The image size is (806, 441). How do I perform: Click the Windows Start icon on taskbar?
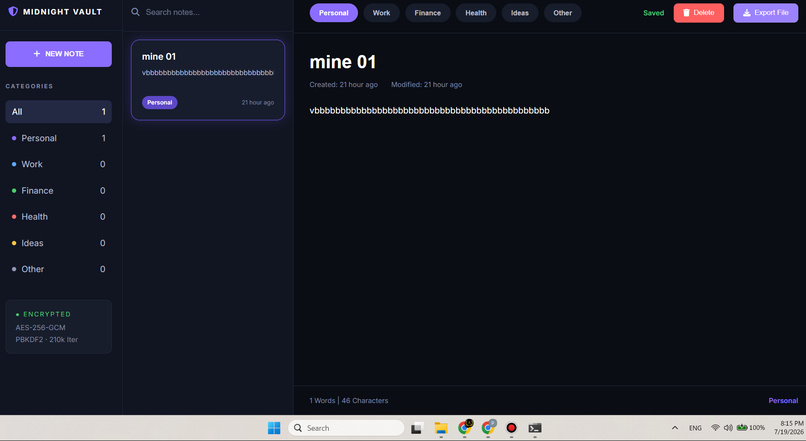(x=274, y=428)
